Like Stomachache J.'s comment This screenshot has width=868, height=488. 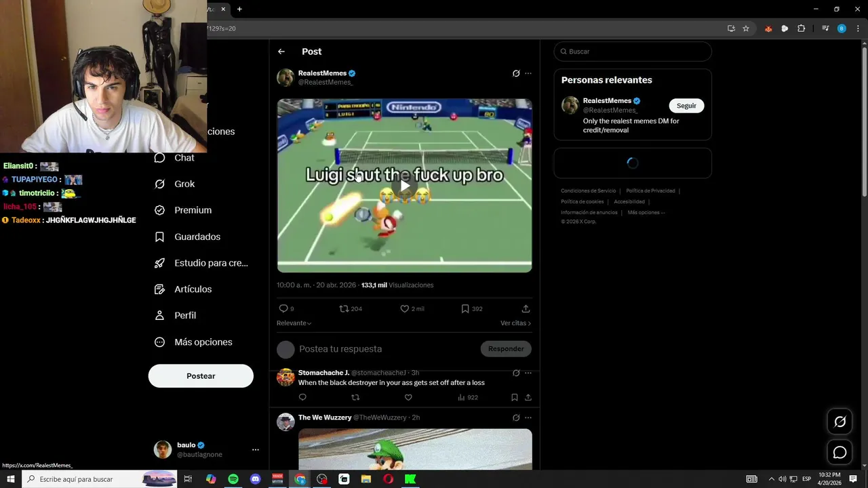(x=408, y=397)
